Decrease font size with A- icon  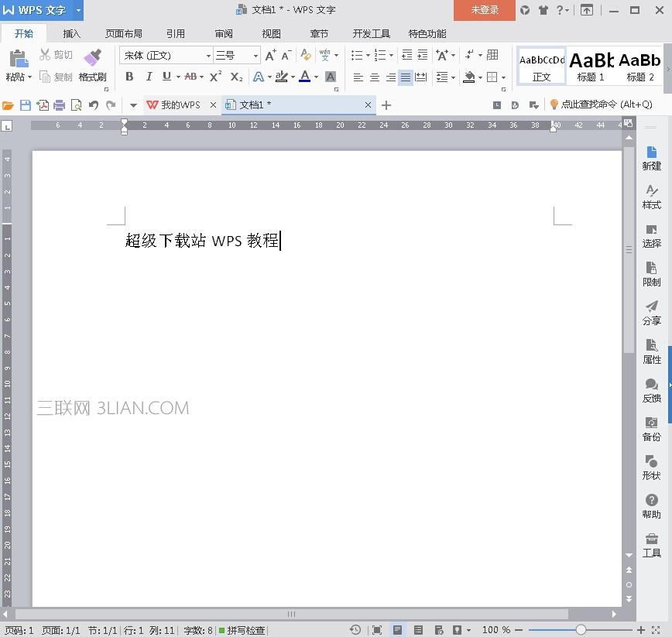point(286,55)
